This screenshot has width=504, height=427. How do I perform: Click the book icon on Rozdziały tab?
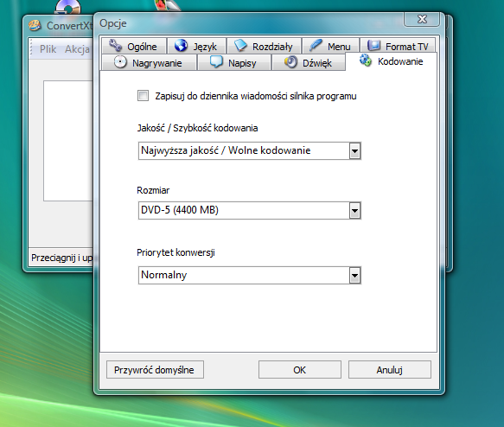(240, 45)
